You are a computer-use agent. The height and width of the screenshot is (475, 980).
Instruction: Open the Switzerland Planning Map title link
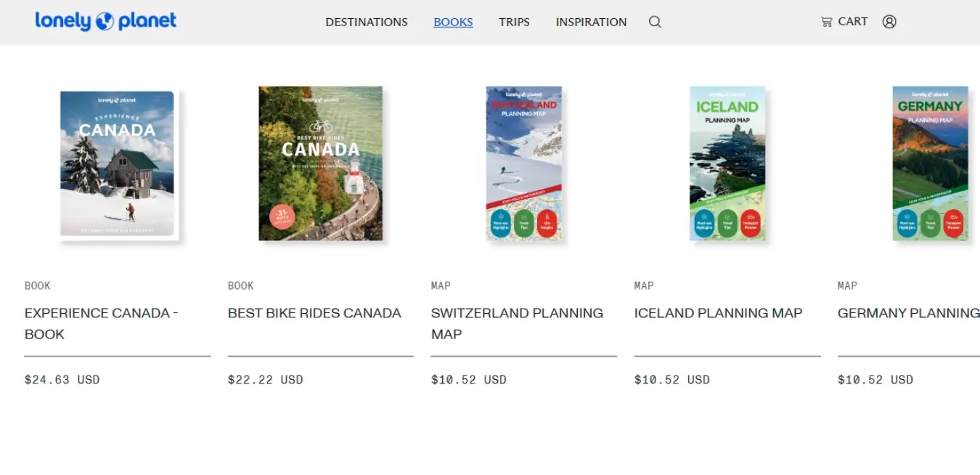click(517, 323)
